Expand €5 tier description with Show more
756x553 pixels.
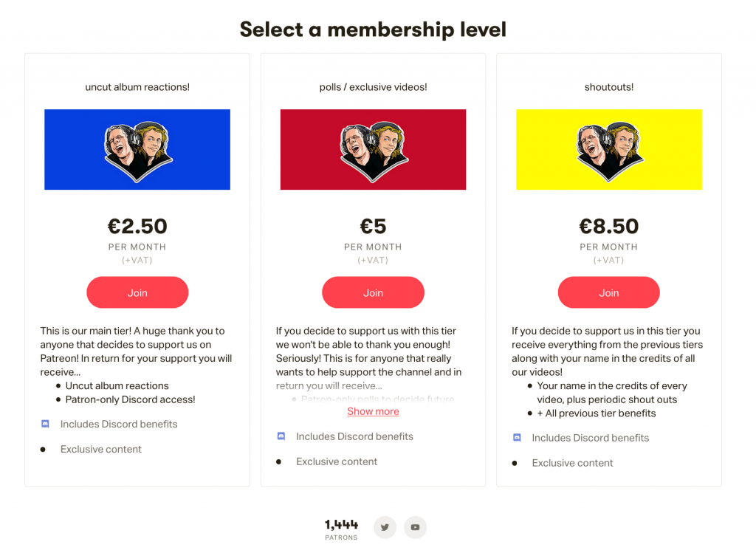(373, 411)
